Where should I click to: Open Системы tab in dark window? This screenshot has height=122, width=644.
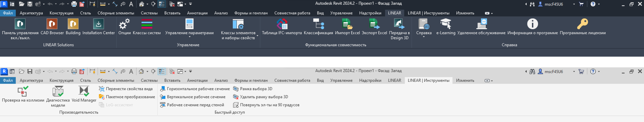(x=149, y=13)
